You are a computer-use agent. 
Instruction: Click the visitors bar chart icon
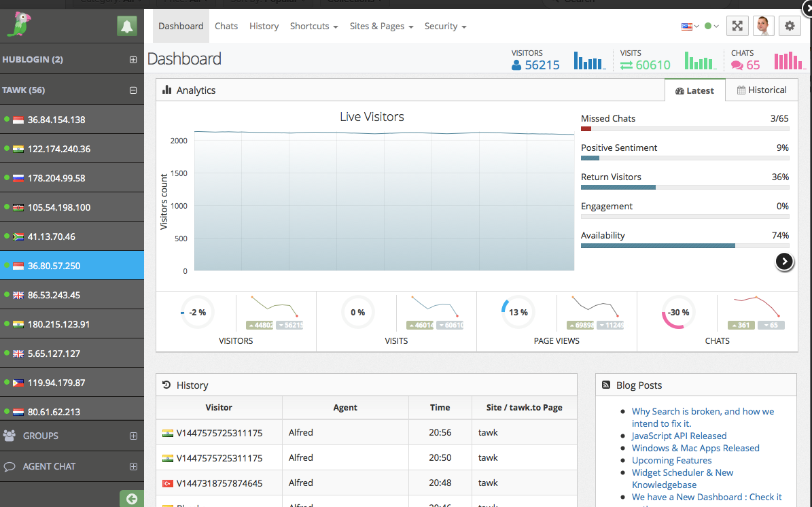[589, 60]
